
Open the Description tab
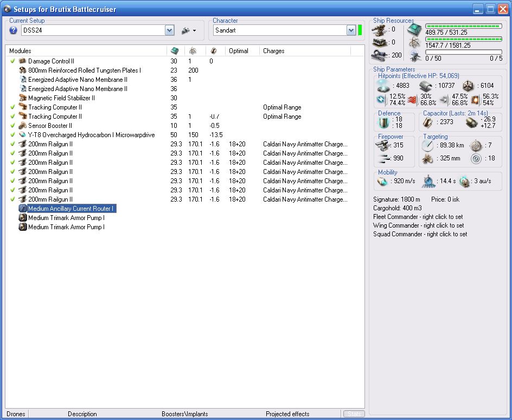pyautogui.click(x=82, y=414)
